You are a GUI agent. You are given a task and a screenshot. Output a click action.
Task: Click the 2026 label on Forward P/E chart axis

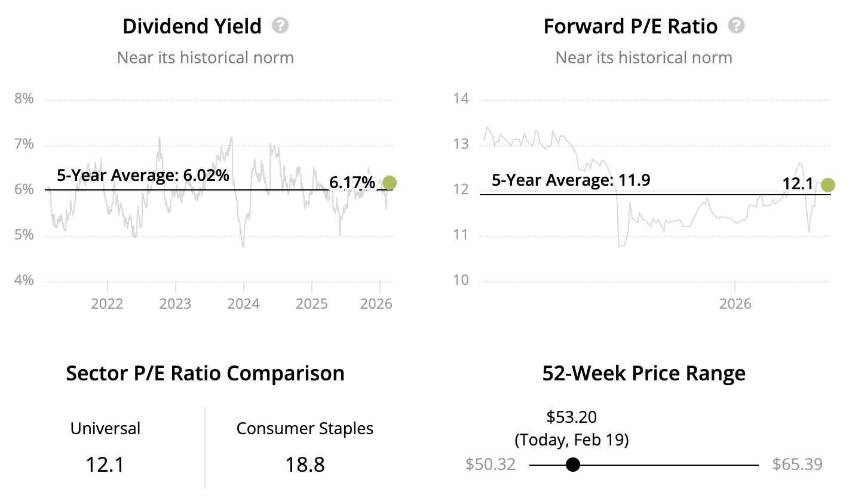click(735, 303)
